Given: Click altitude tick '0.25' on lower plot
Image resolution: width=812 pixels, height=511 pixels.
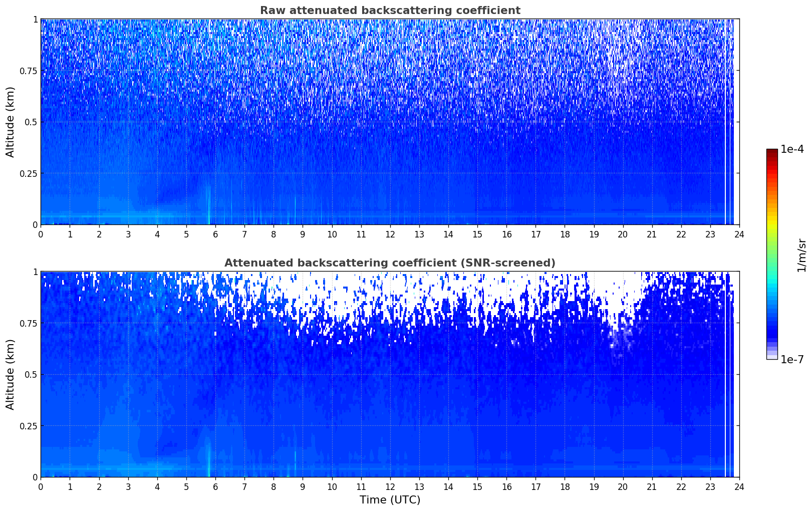Looking at the screenshot, I should 28,426.
